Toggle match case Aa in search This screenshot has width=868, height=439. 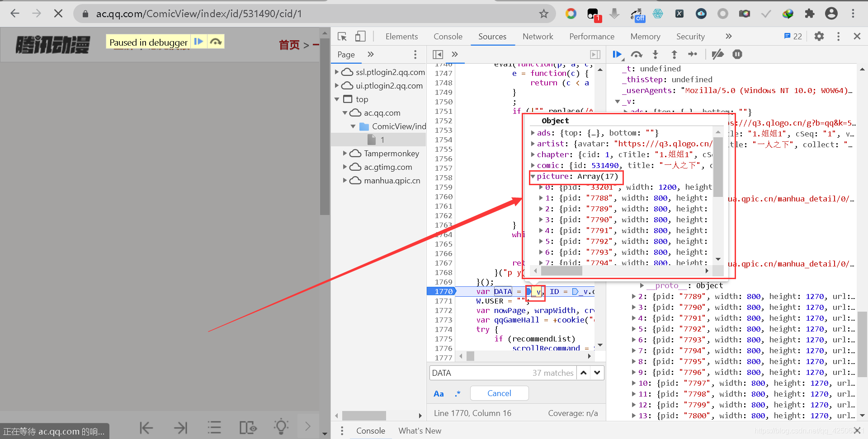coord(439,394)
